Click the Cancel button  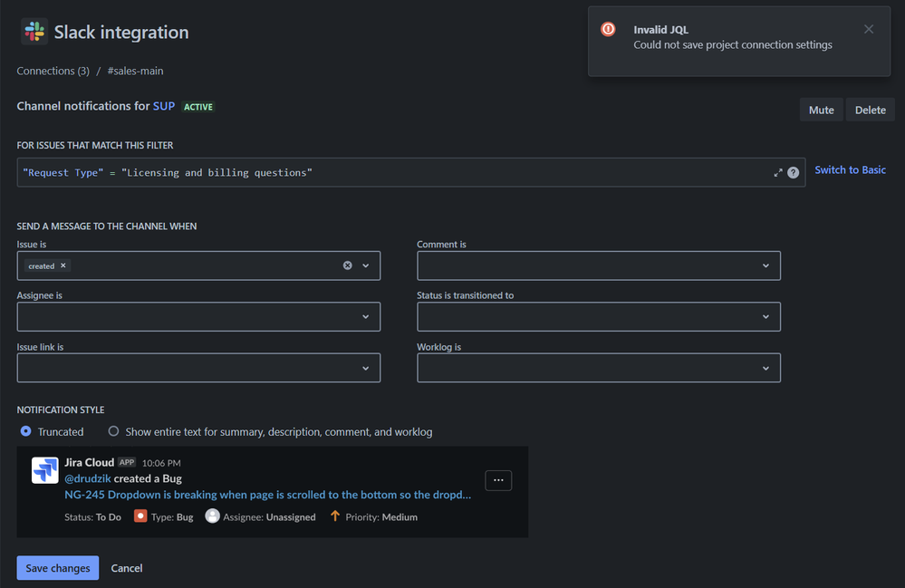coord(127,568)
